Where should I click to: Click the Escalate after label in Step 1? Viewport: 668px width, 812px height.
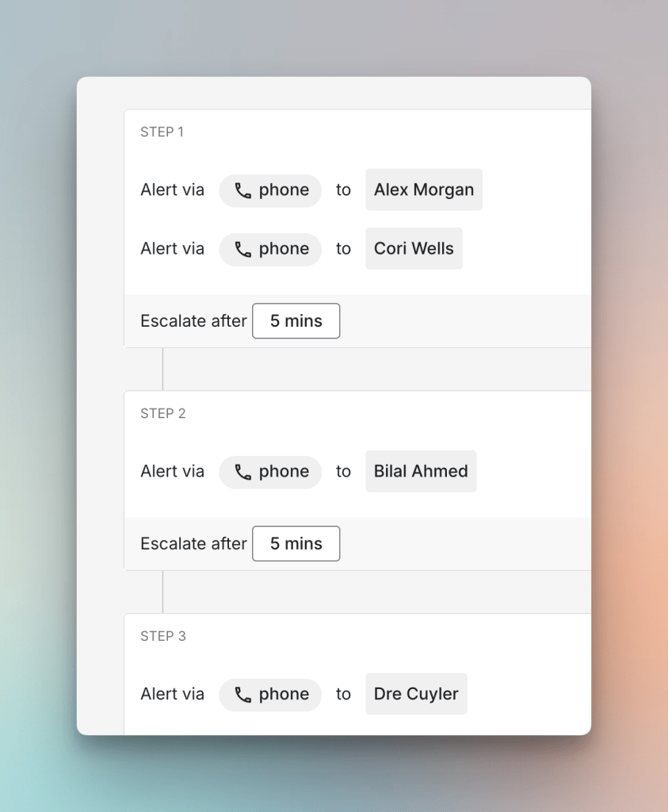coord(193,321)
